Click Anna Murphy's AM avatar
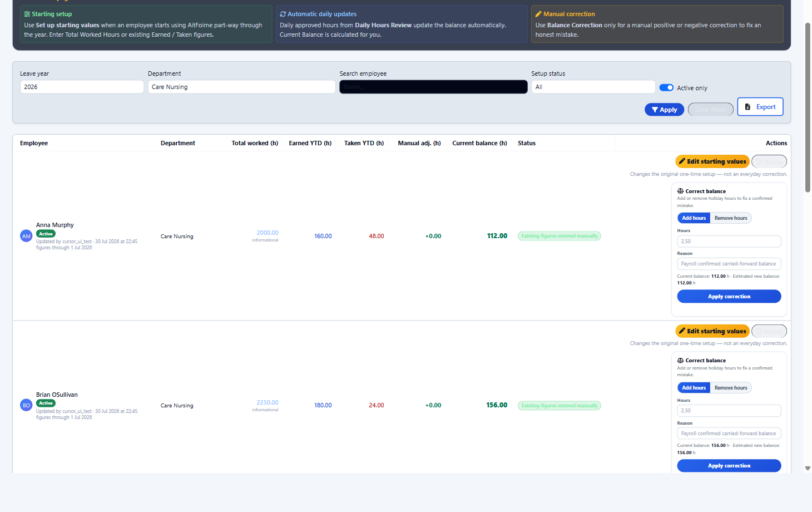812x512 pixels. (x=26, y=236)
